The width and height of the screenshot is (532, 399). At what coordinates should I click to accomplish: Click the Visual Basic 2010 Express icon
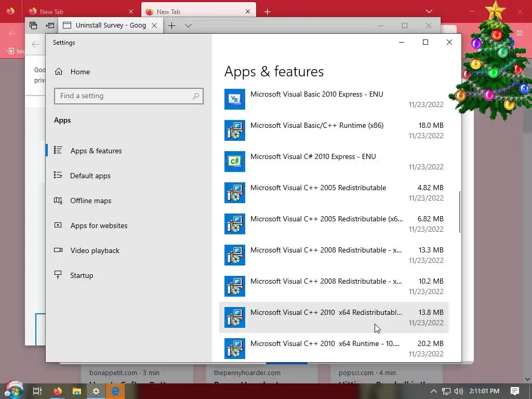coord(235,99)
